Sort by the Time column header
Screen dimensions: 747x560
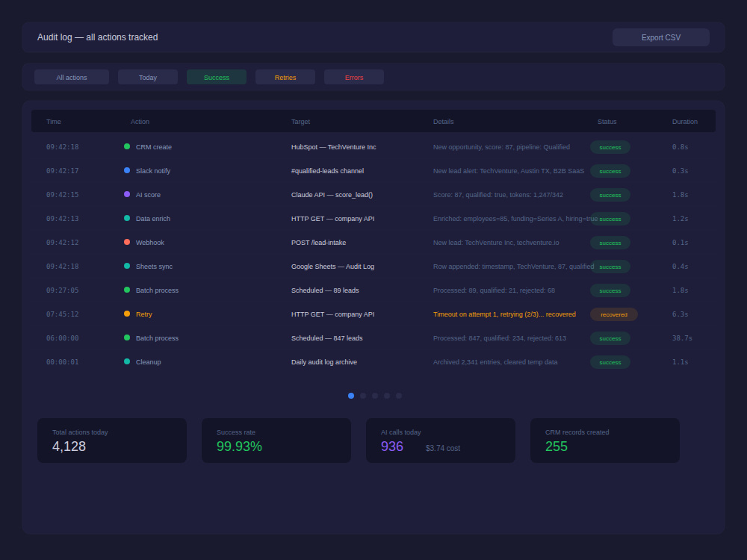(53, 122)
